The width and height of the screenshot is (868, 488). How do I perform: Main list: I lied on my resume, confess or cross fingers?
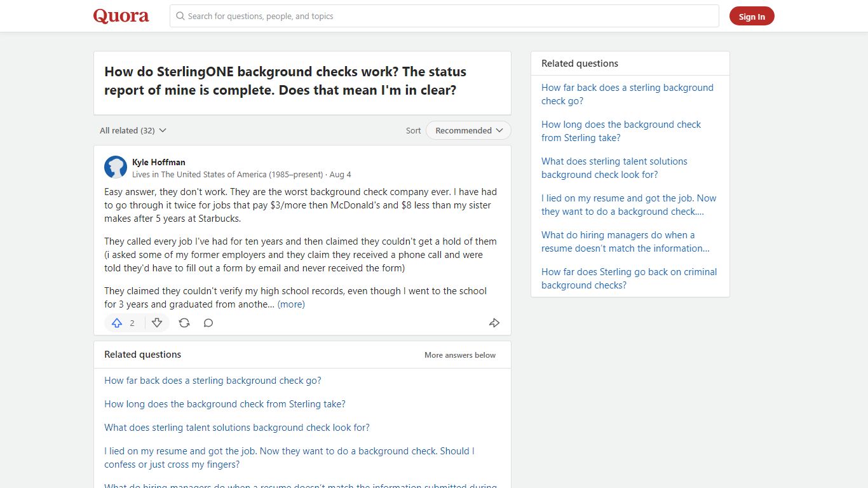point(289,457)
